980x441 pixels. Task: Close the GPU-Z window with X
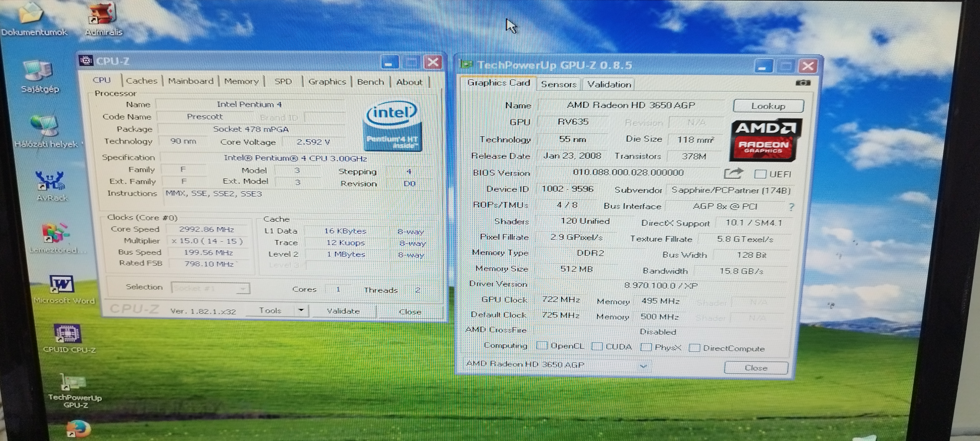[808, 66]
